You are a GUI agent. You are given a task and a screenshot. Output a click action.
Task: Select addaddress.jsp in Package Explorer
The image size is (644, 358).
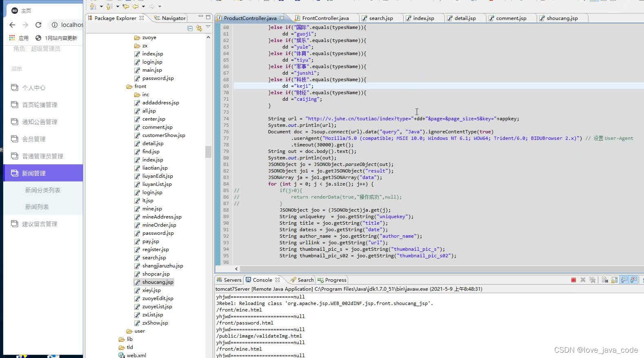(x=160, y=102)
